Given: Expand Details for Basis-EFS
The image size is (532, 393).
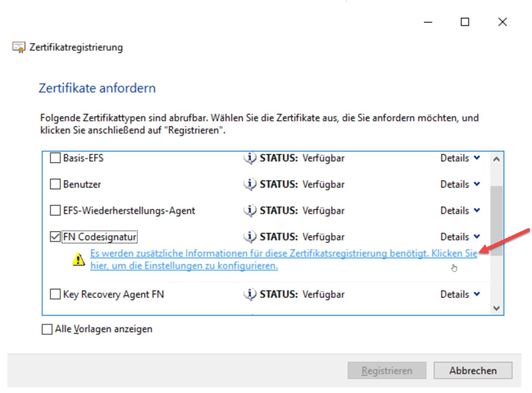Looking at the screenshot, I should (x=460, y=158).
